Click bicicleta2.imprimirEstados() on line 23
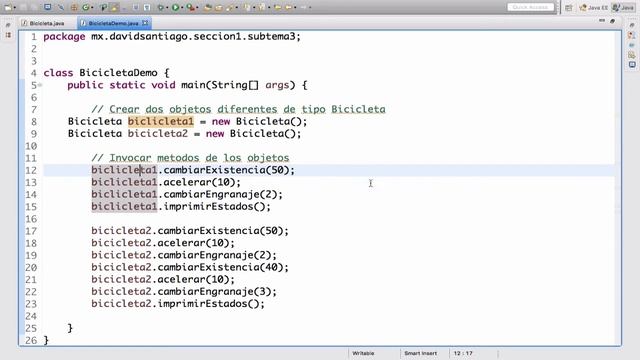 pos(175,304)
